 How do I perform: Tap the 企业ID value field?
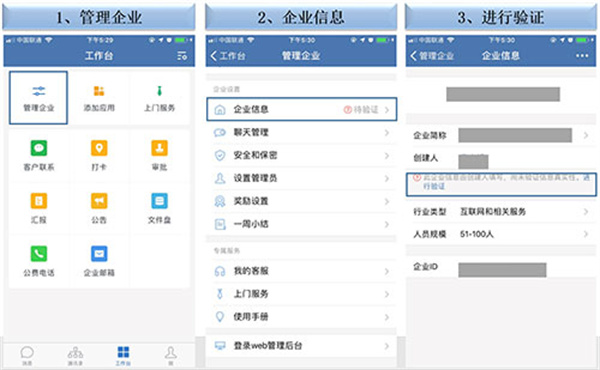[x=502, y=270]
